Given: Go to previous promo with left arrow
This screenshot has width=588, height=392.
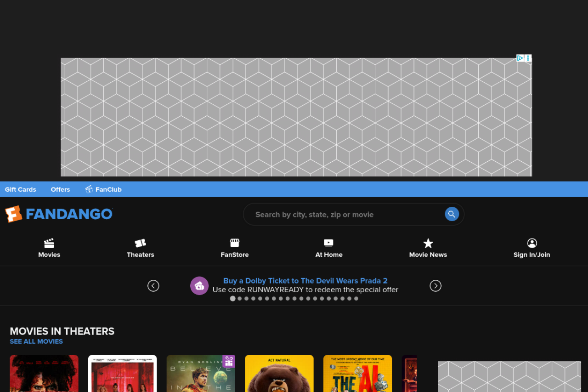Looking at the screenshot, I should pyautogui.click(x=153, y=286).
